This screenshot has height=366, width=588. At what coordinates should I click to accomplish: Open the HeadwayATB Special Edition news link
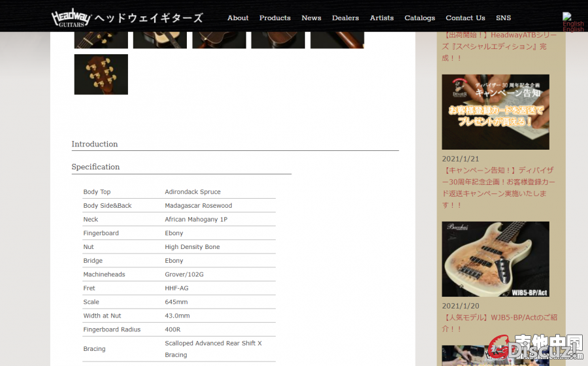[x=500, y=46]
